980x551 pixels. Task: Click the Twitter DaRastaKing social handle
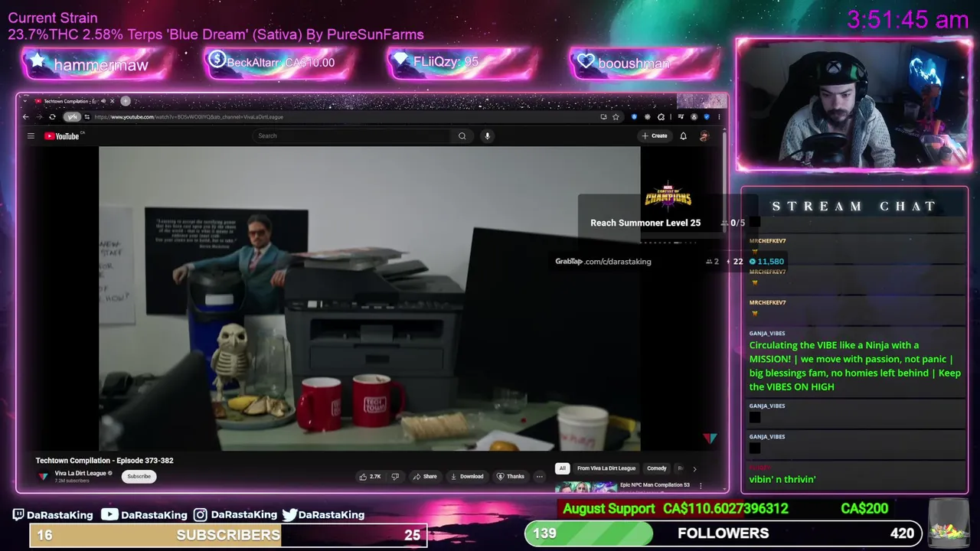(323, 515)
